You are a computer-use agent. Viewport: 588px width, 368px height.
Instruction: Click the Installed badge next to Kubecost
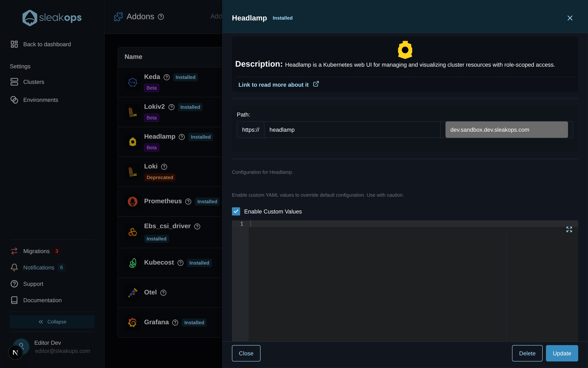(x=199, y=263)
